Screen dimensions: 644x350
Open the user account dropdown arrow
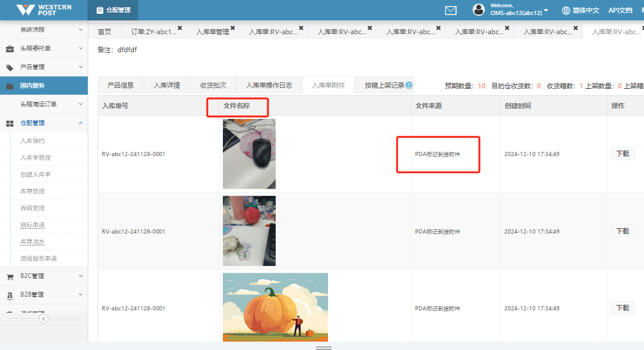click(x=546, y=10)
